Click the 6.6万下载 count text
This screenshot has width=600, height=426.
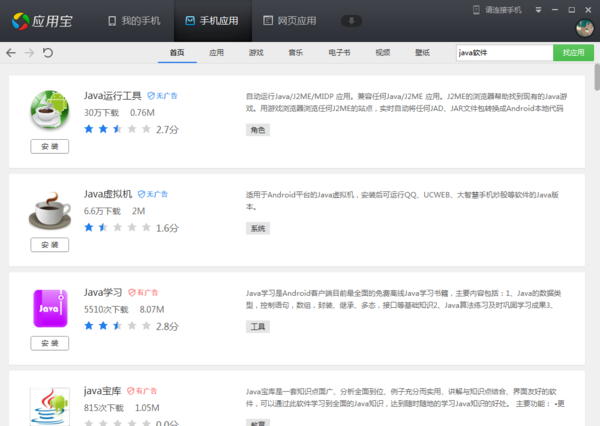102,211
